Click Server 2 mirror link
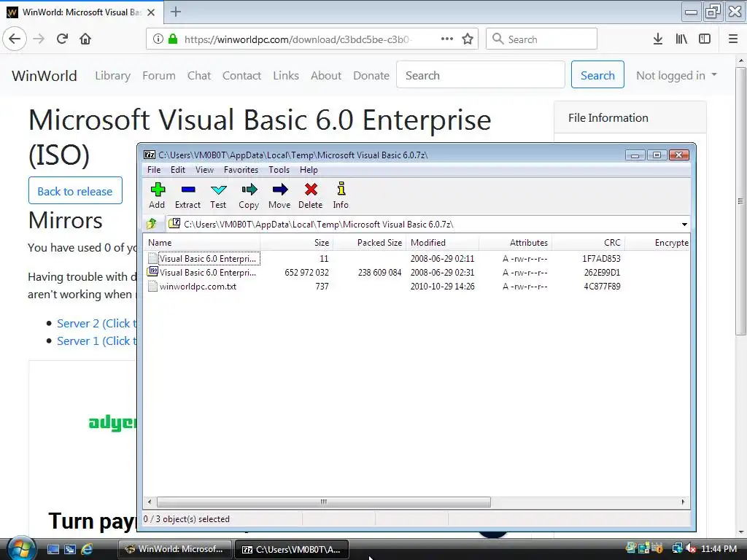 [97, 323]
